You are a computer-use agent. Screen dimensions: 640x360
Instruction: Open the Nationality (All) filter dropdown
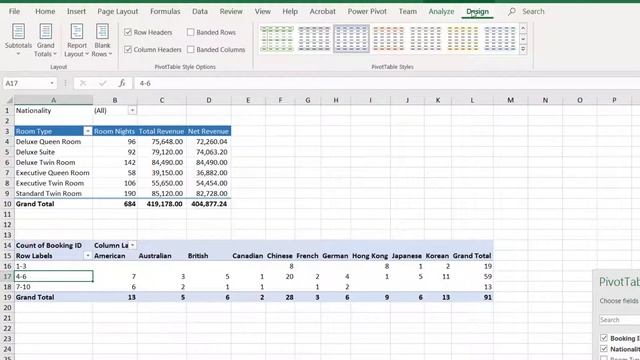click(x=132, y=111)
